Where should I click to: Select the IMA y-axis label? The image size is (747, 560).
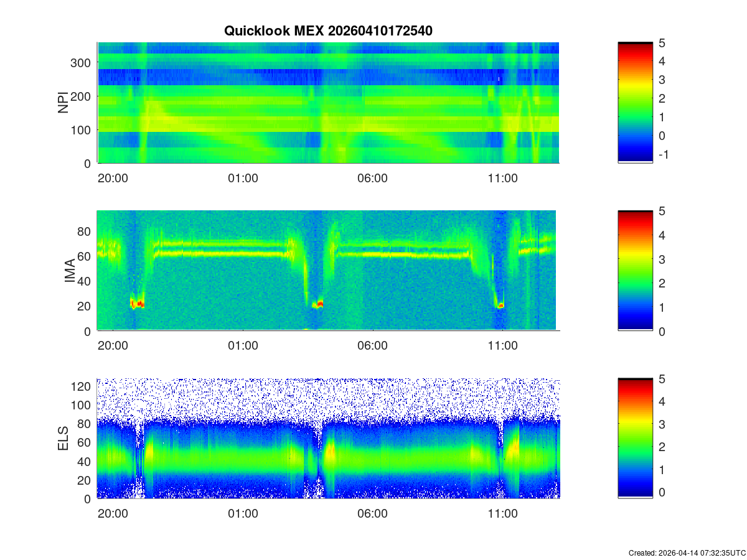70,271
